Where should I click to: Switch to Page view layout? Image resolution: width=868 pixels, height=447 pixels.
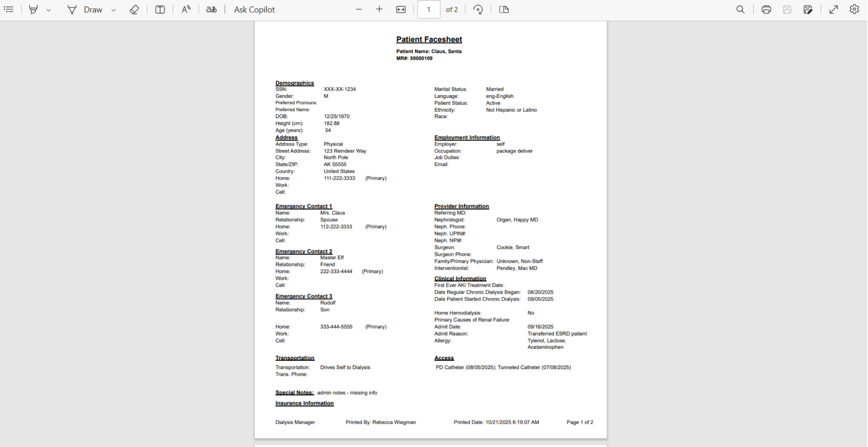pyautogui.click(x=504, y=9)
